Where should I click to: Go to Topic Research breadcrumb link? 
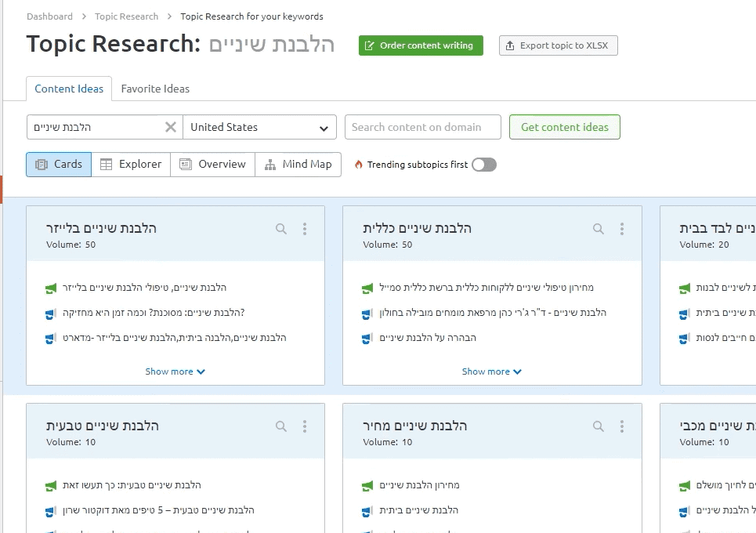coord(126,16)
